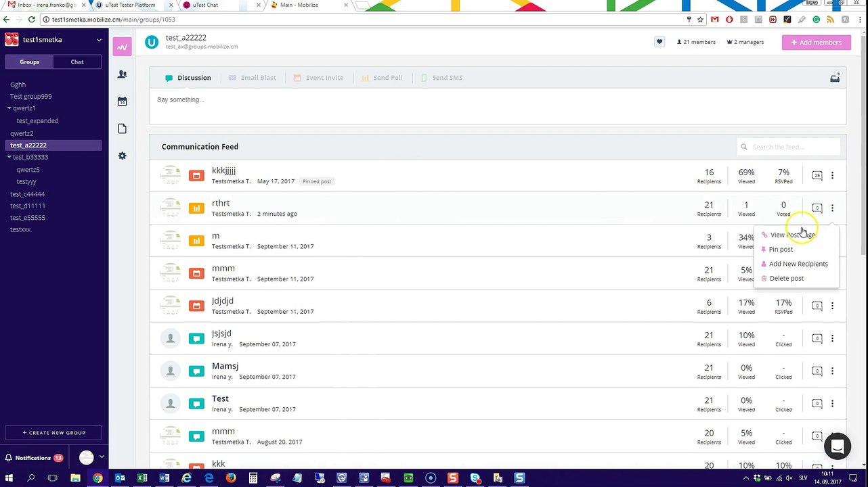
Task: Focus the Search the feed box
Action: pyautogui.click(x=789, y=147)
